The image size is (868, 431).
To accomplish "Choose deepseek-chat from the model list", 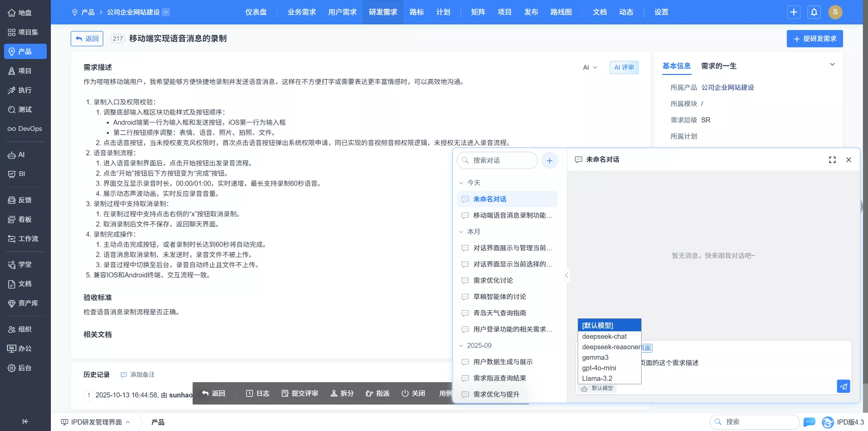I will [x=604, y=336].
